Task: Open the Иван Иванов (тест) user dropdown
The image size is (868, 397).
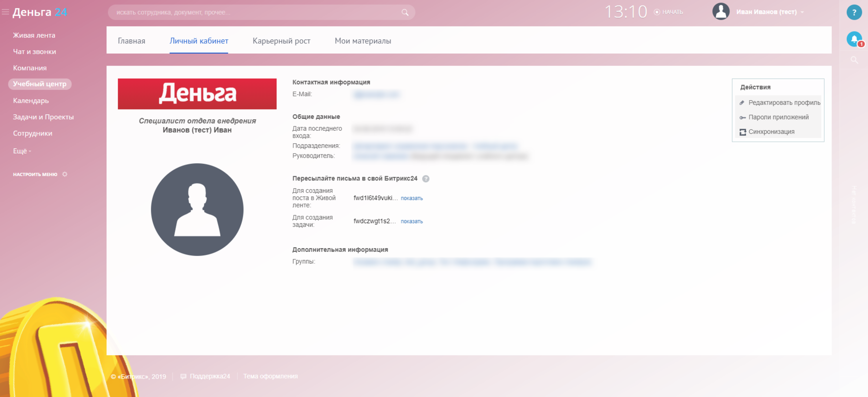Action: tap(769, 12)
